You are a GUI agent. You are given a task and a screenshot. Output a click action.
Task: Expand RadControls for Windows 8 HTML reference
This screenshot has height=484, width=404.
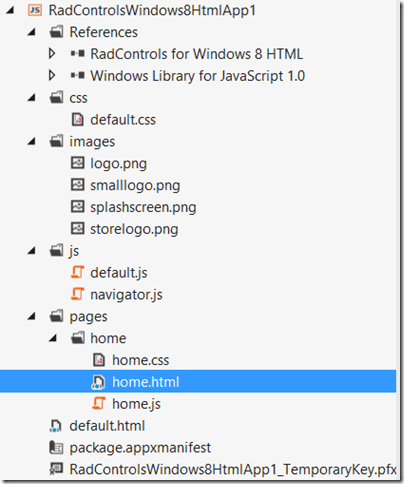point(52,54)
